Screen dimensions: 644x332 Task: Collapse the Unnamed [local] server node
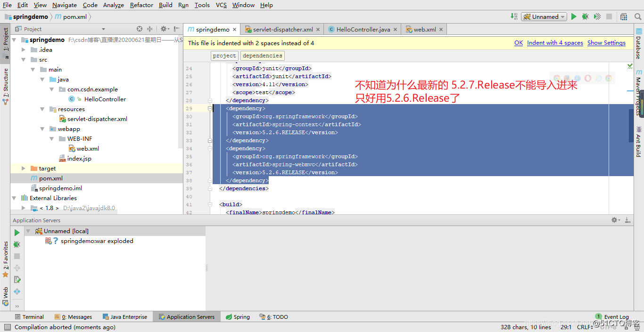[28, 231]
